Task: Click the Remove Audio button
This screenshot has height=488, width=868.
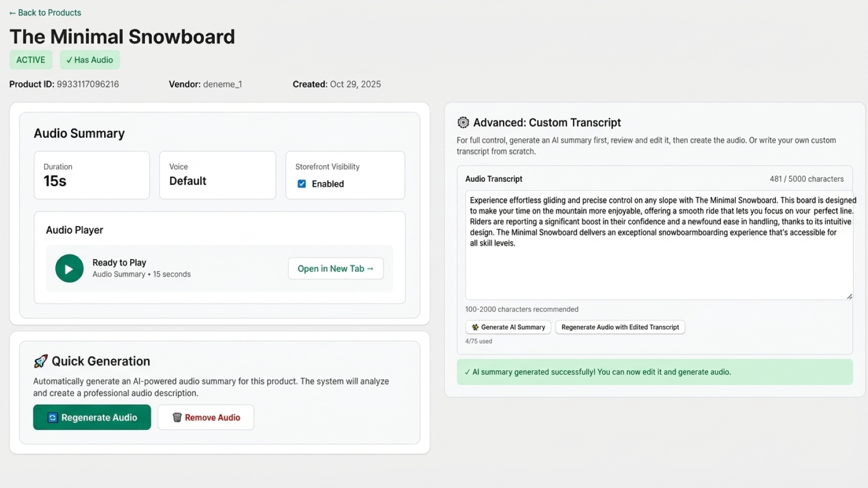Action: 206,417
